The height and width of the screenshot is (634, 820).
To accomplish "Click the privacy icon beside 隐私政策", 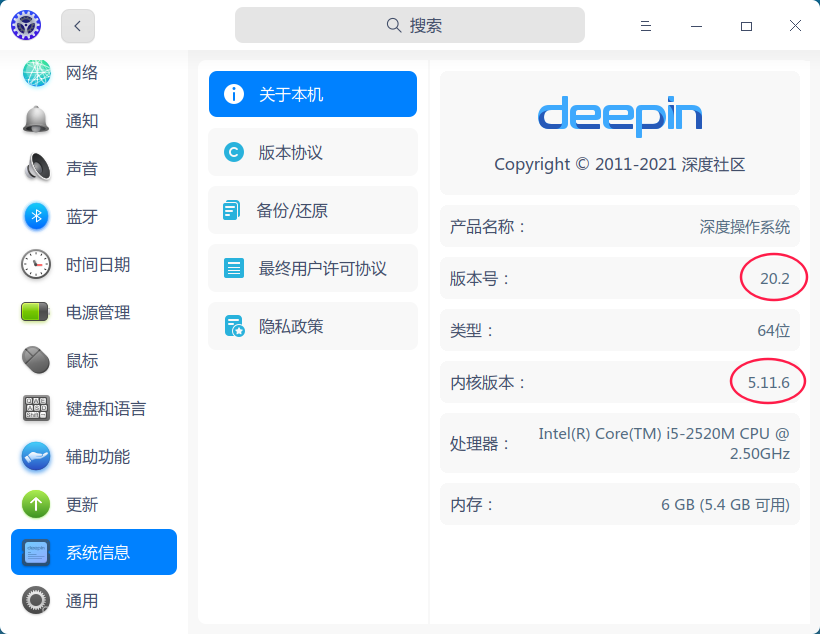I will 235,326.
